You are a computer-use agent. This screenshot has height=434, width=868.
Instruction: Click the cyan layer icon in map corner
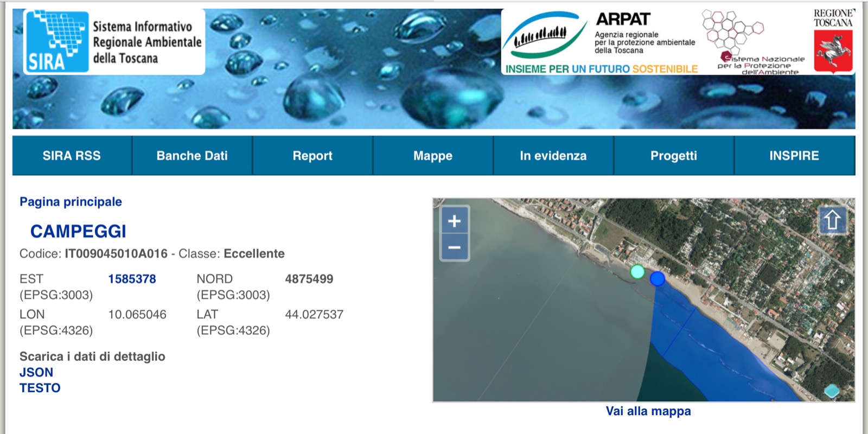(831, 391)
